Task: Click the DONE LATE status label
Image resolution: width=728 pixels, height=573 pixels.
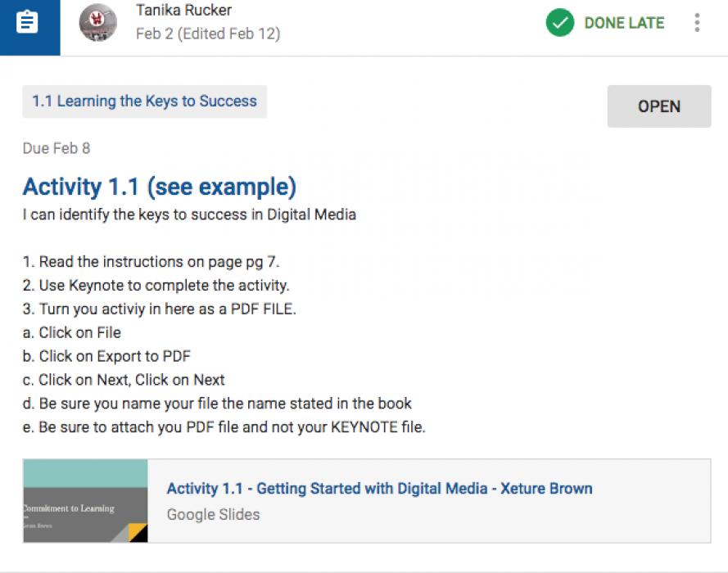Action: coord(624,23)
